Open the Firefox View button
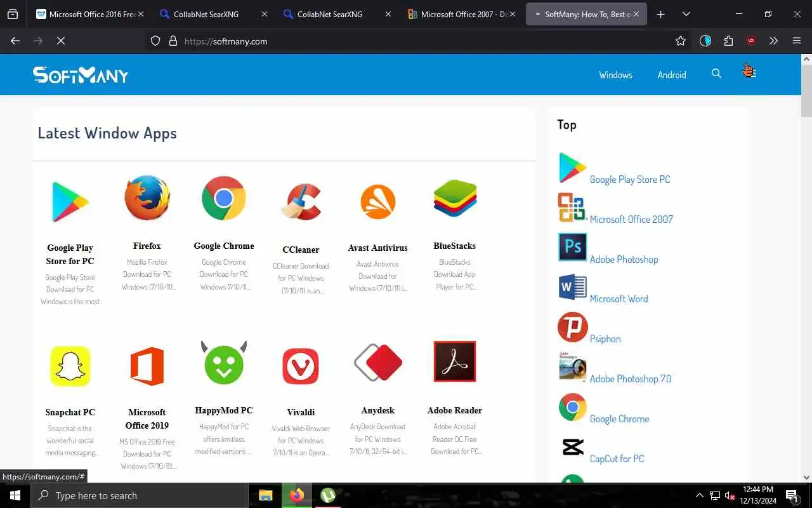The height and width of the screenshot is (508, 812). [13, 14]
